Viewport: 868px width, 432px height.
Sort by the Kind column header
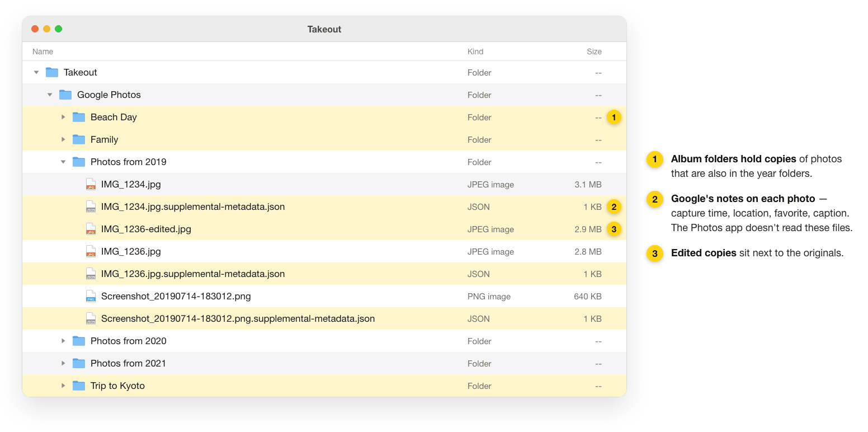(x=475, y=51)
